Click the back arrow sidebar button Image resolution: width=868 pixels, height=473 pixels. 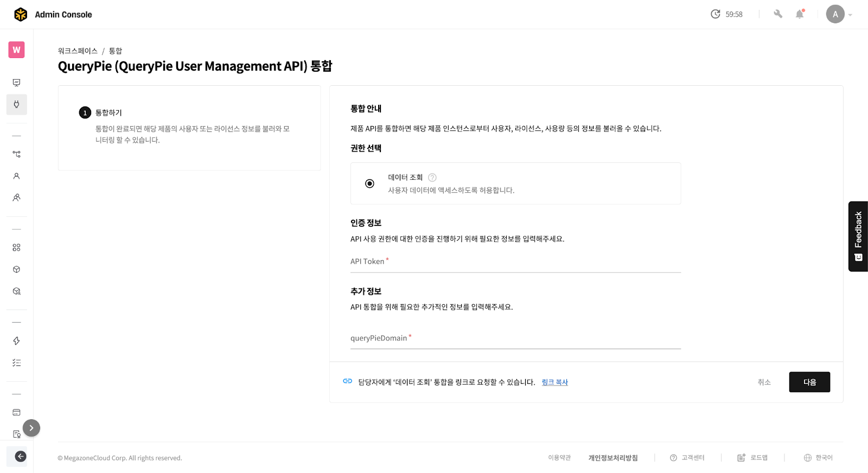pyautogui.click(x=20, y=457)
